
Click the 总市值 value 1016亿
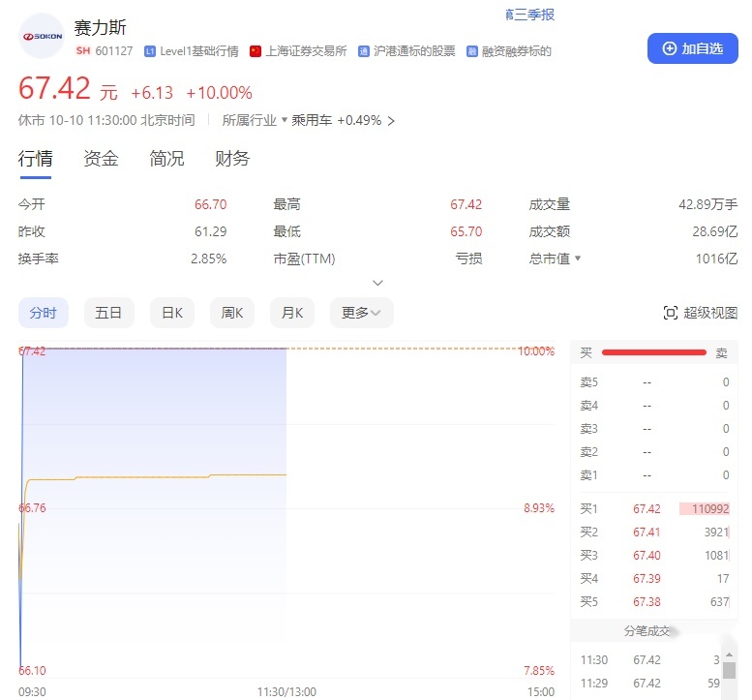click(x=716, y=259)
